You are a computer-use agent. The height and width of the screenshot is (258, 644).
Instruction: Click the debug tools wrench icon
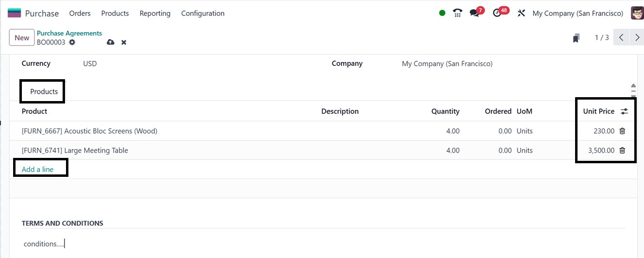(521, 13)
